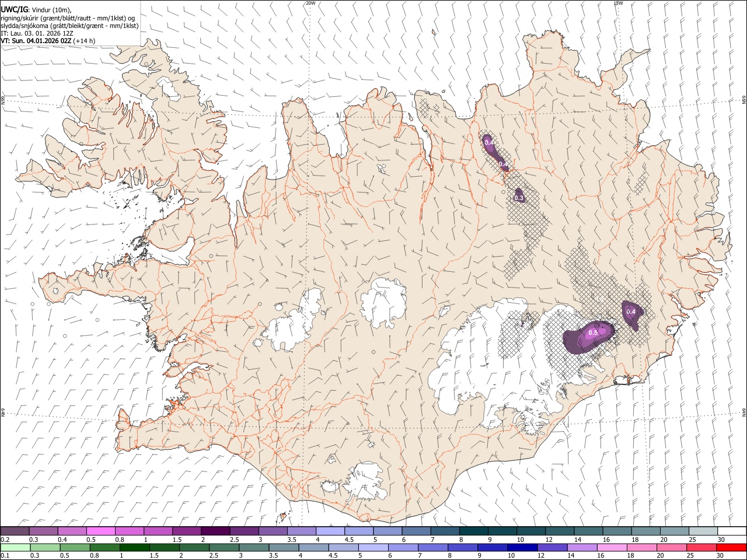Viewport: 747px width, 560px height.
Task: Click the pale green 0.1 rain swatch
Action: click(15, 547)
